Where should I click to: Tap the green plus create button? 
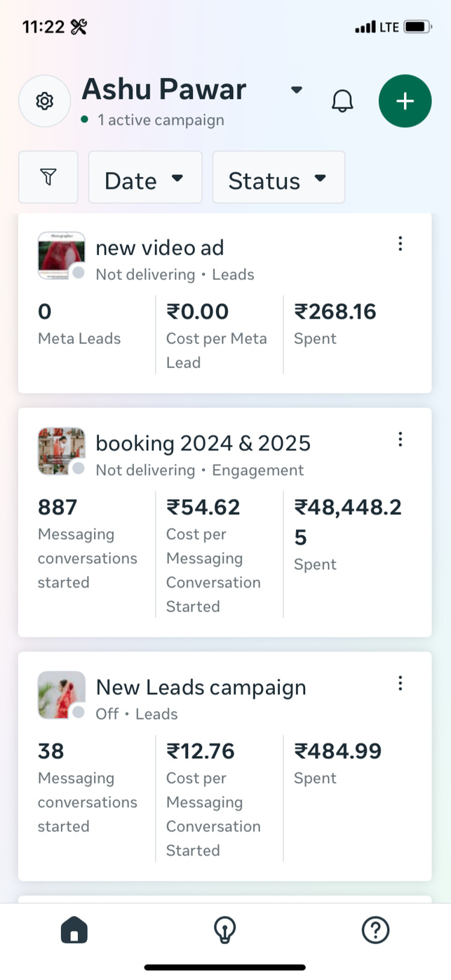click(x=405, y=101)
